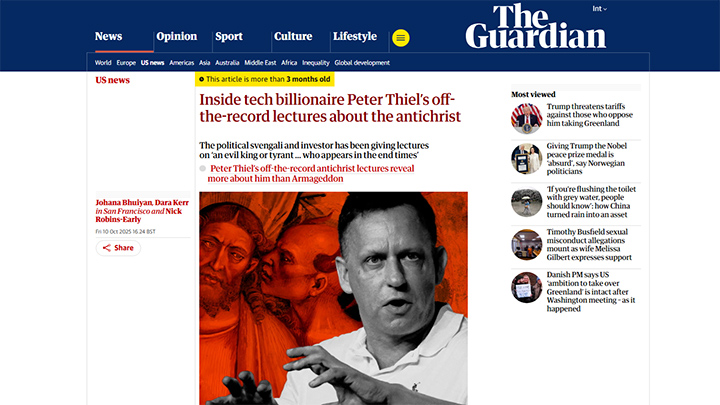This screenshot has width=720, height=405.
Task: Click the Danish PM story thumbnail
Action: pos(526,287)
